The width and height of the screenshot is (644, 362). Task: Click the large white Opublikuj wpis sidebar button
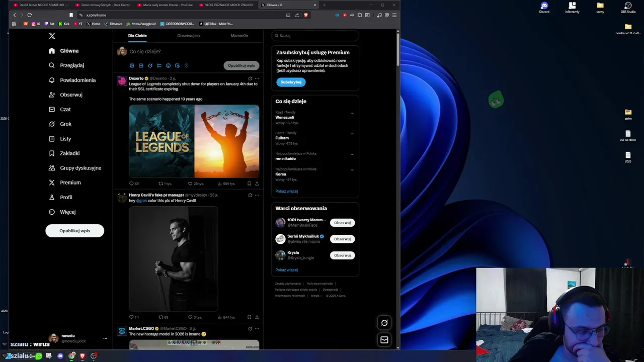(74, 231)
